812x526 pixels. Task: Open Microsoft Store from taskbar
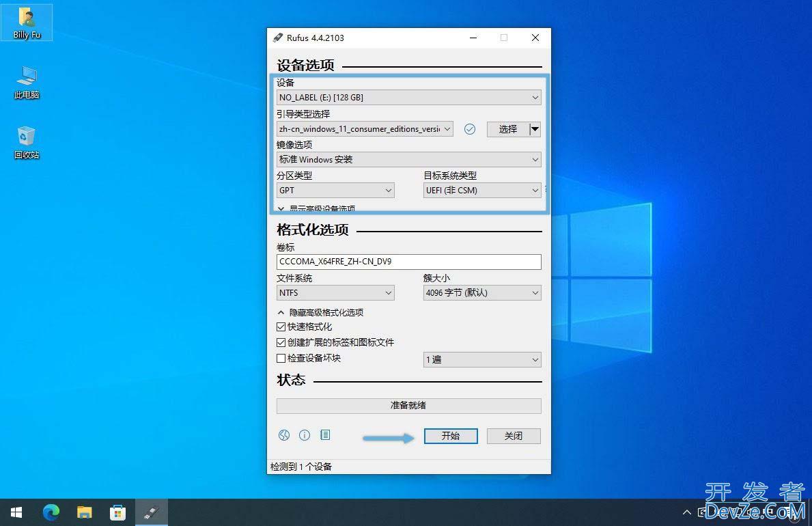point(117,512)
